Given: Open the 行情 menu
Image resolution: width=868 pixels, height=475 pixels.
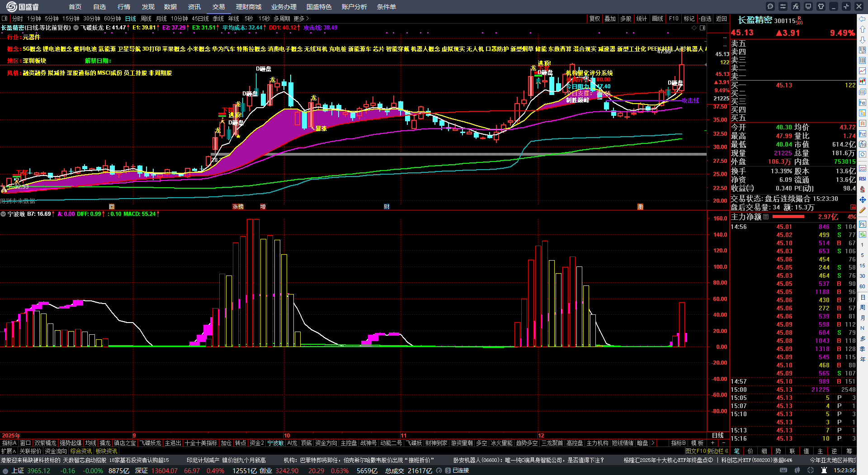Looking at the screenshot, I should (124, 7).
